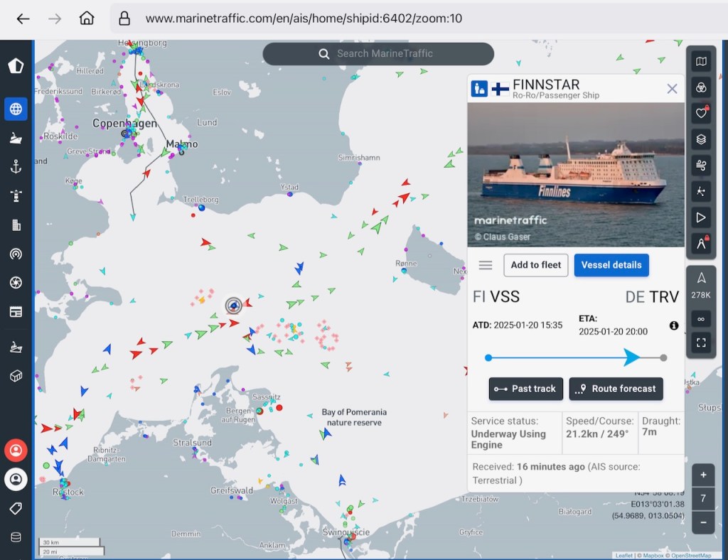
Task: Show the Past track of the vessel
Action: tap(526, 389)
